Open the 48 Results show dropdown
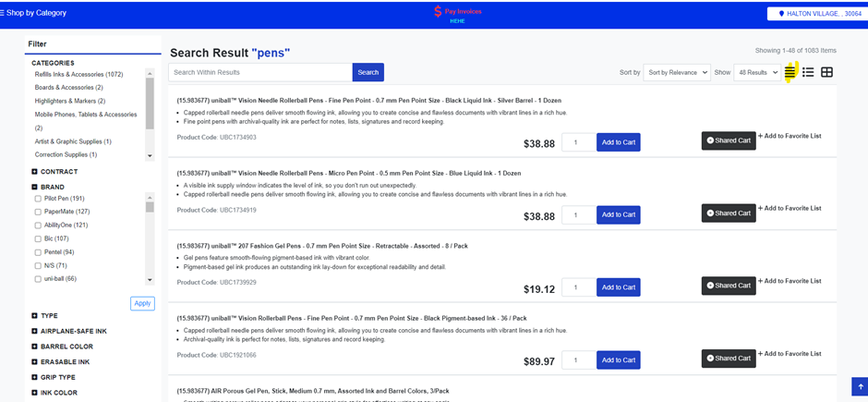Viewport: 868px width, 402px height. (757, 72)
